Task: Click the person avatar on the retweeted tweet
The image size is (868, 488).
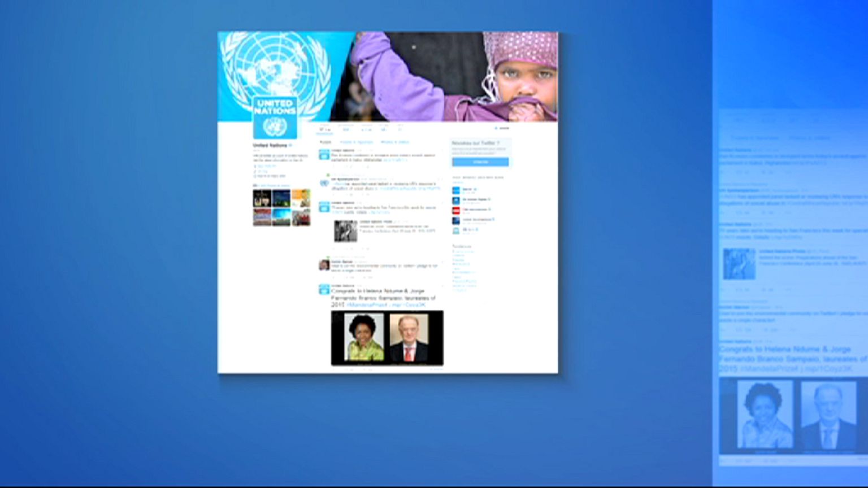Action: click(x=324, y=265)
